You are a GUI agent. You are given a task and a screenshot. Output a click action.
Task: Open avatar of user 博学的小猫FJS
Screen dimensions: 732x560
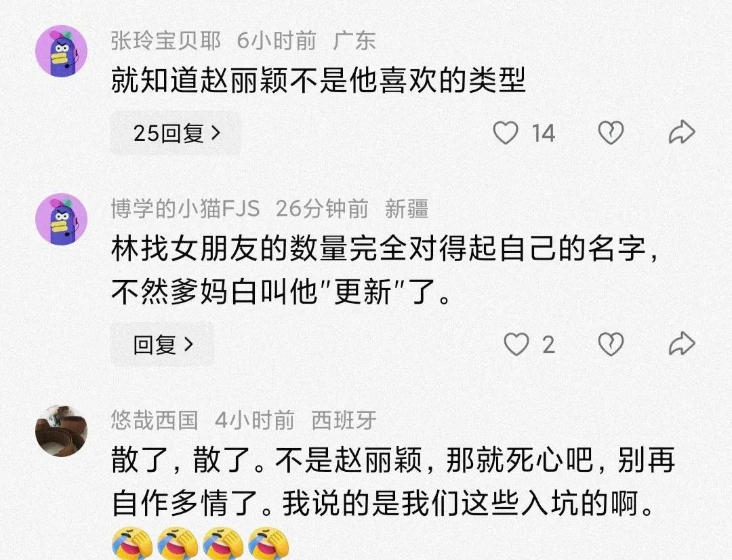pos(61,219)
